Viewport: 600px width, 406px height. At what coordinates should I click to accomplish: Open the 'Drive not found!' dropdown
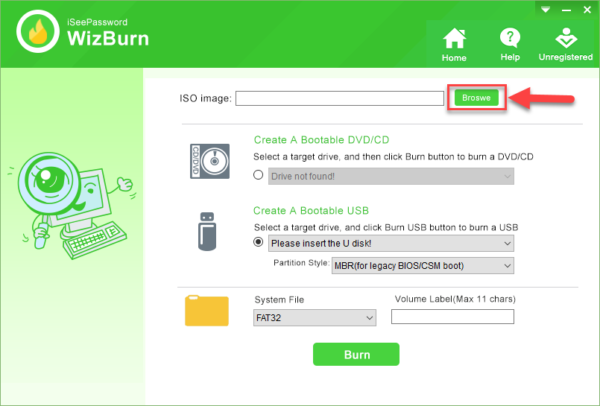[x=391, y=176]
